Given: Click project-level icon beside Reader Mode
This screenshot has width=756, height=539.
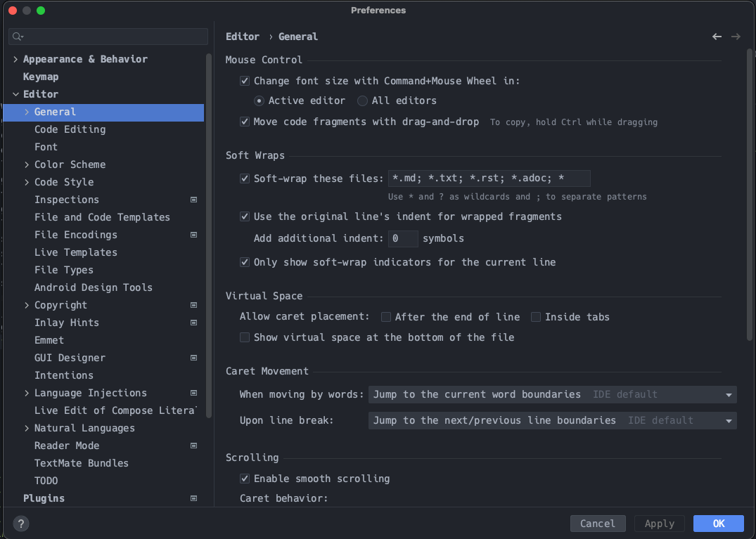Looking at the screenshot, I should pyautogui.click(x=194, y=446).
